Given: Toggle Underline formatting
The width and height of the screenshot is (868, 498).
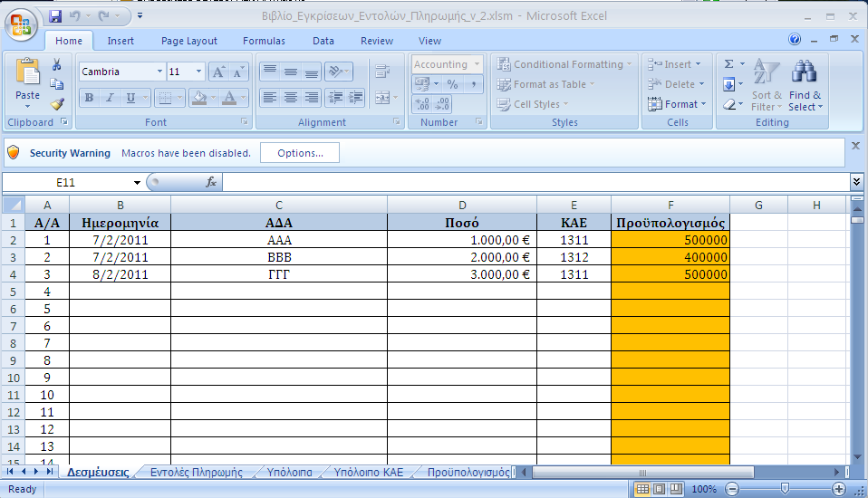Looking at the screenshot, I should click(131, 98).
